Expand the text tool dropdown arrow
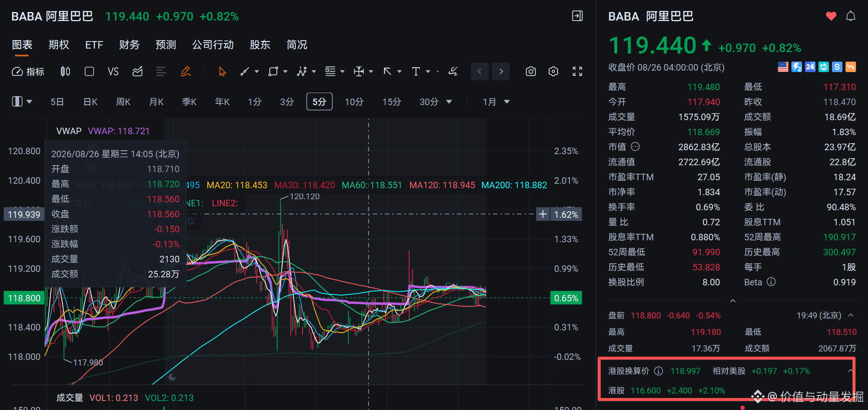The image size is (868, 410). pyautogui.click(x=428, y=72)
